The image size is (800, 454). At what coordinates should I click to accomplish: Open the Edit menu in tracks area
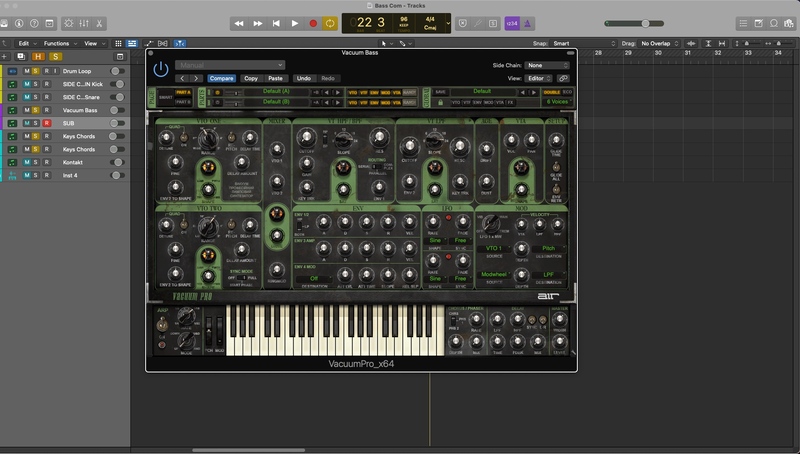(25, 44)
